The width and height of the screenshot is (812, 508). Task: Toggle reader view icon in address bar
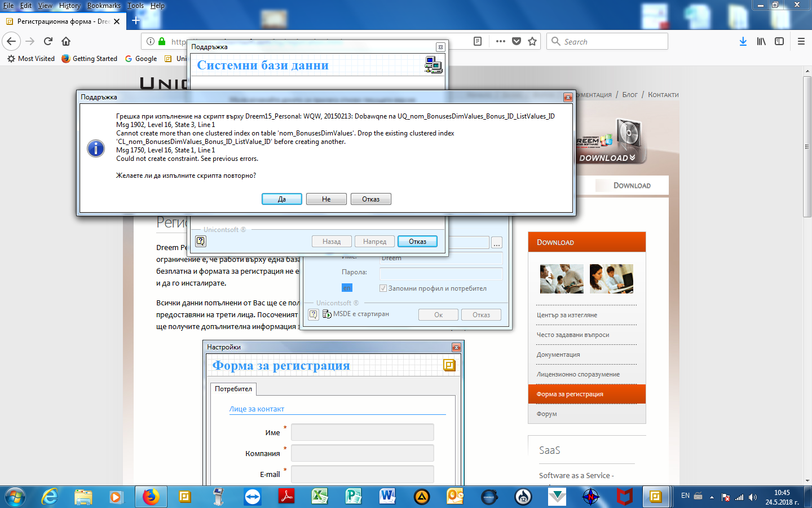pos(478,41)
